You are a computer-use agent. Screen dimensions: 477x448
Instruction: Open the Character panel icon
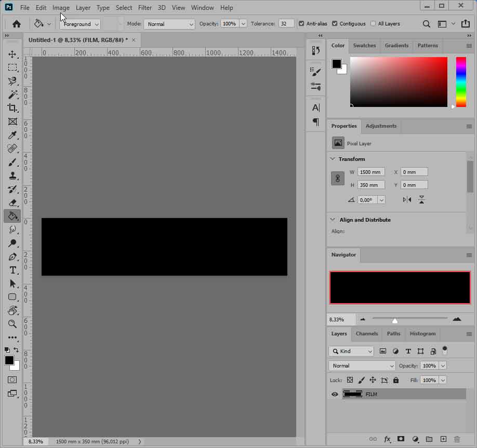tap(316, 107)
